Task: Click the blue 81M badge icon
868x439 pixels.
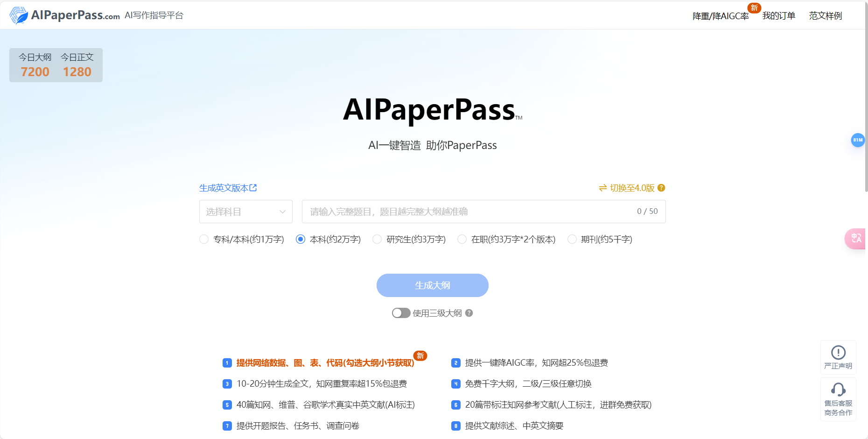Action: [858, 140]
